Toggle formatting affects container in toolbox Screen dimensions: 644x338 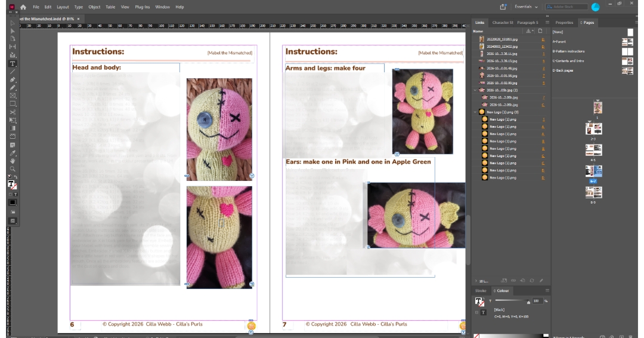tap(11, 195)
